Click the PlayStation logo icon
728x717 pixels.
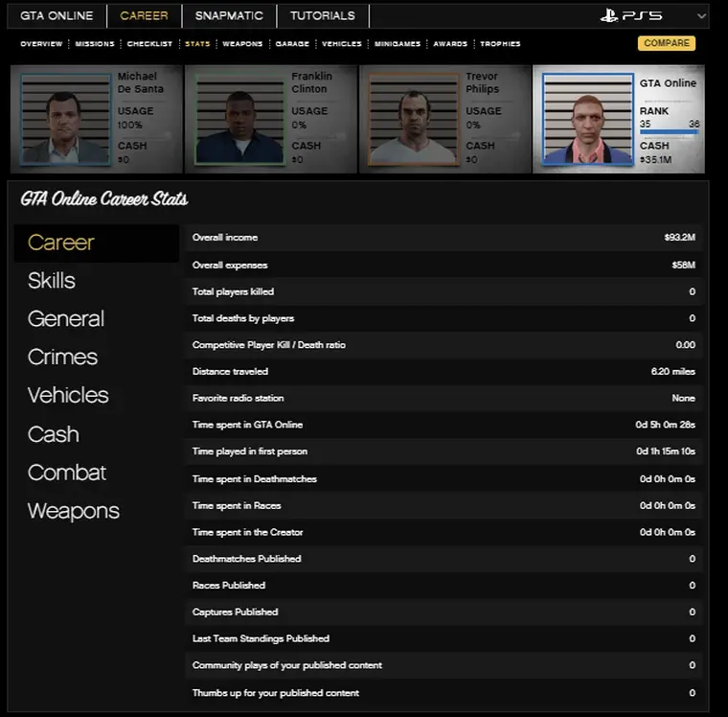click(x=608, y=15)
